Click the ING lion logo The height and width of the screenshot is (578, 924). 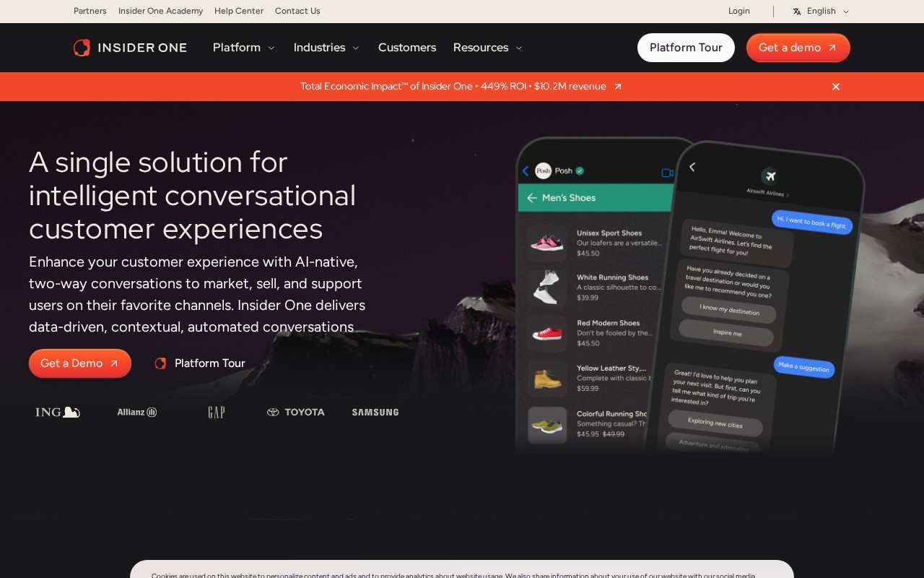coord(58,413)
